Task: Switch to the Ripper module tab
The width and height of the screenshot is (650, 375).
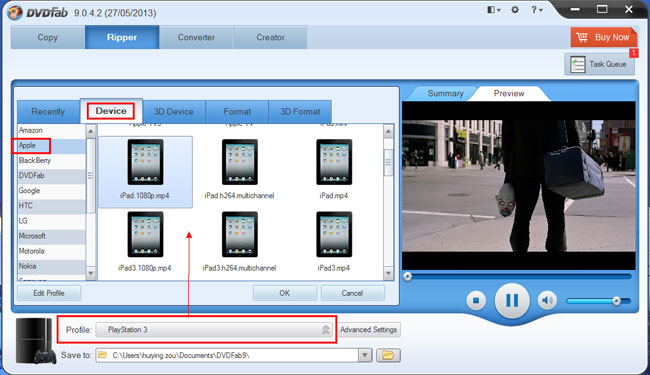Action: point(122,37)
